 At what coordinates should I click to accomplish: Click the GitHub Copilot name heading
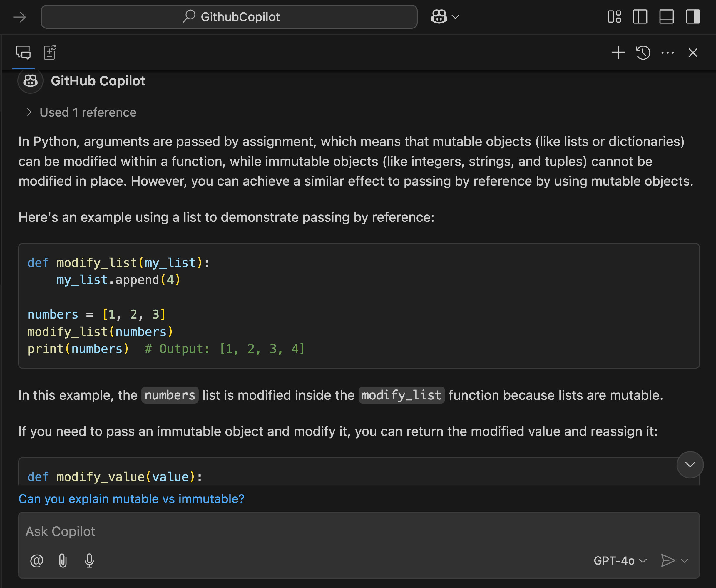point(98,80)
